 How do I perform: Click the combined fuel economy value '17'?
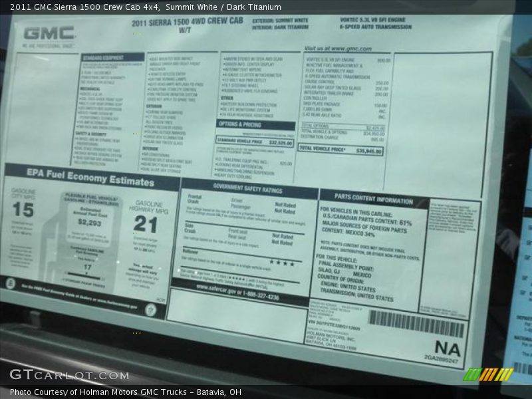(88, 267)
